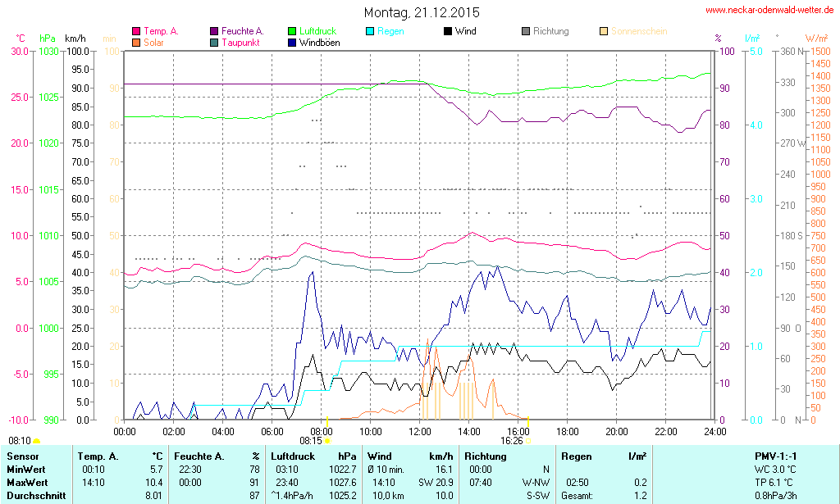Viewport: 840px width, 504px height.
Task: Click the PMV-1:-1 header in table
Action: (x=776, y=456)
